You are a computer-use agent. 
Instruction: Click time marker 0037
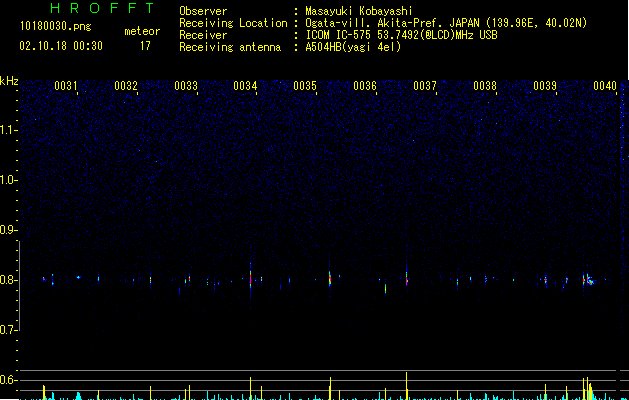tap(425, 86)
